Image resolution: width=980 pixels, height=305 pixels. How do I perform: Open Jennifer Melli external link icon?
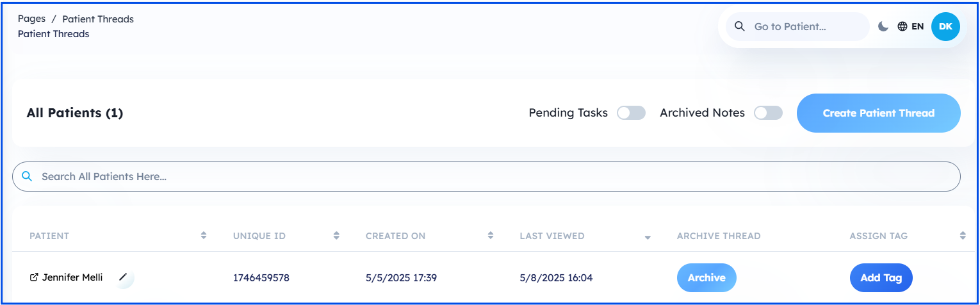(x=35, y=277)
